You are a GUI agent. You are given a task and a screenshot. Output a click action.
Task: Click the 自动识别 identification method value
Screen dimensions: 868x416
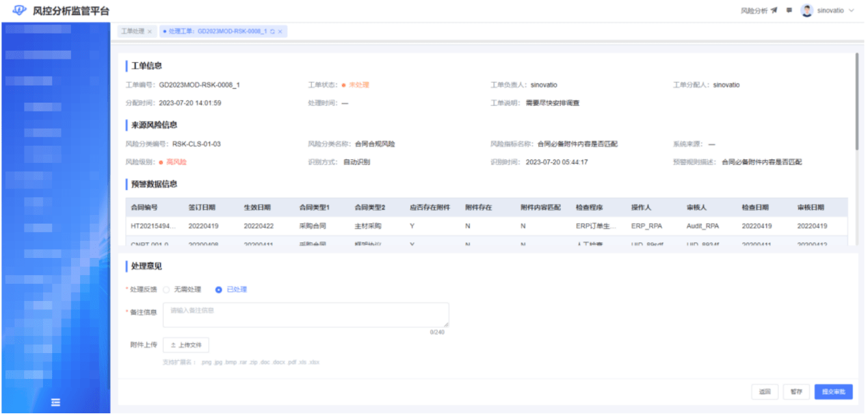point(356,162)
